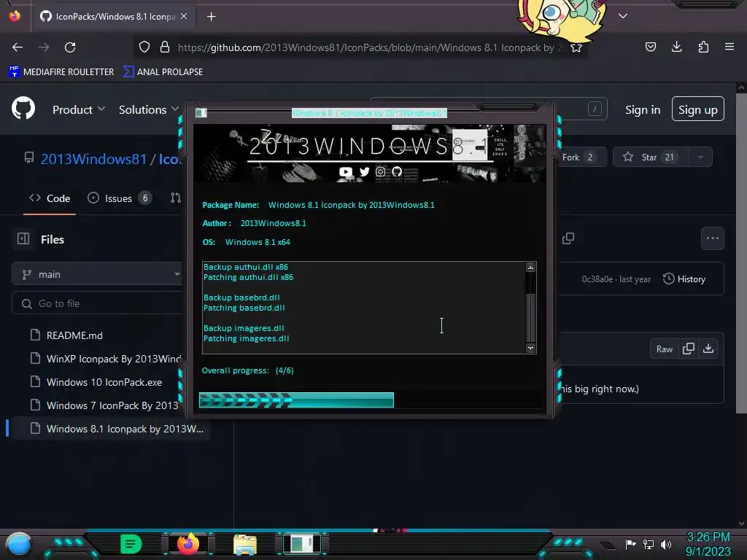747x560 pixels.
Task: Open the Twitter icon in installer banner
Action: [365, 172]
